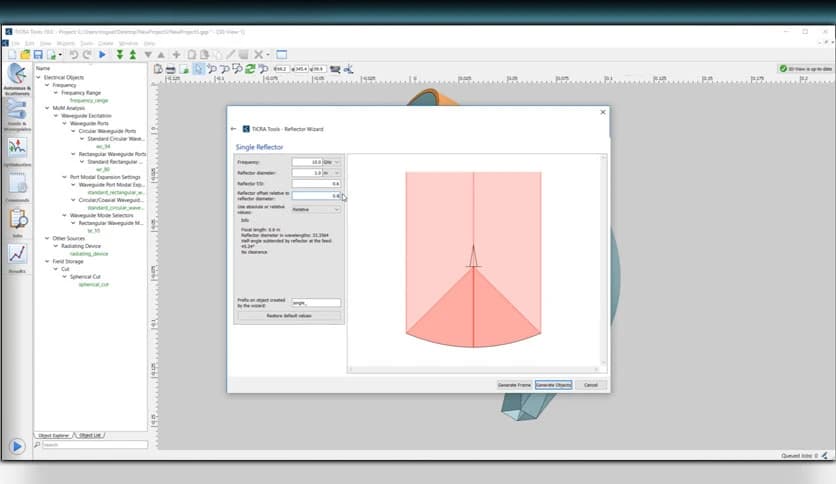Screen dimensions: 836x484
Task: Click the blue Run arrow in the toolbar
Action: pyautogui.click(x=102, y=54)
